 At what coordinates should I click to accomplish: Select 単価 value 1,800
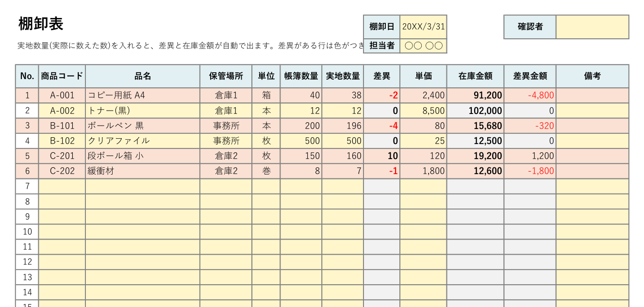click(423, 171)
